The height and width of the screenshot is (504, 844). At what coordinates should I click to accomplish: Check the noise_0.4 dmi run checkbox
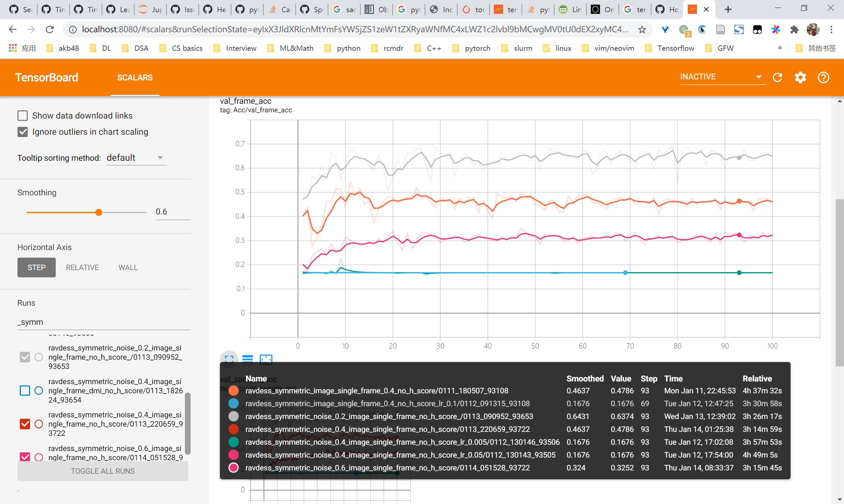coord(25,391)
